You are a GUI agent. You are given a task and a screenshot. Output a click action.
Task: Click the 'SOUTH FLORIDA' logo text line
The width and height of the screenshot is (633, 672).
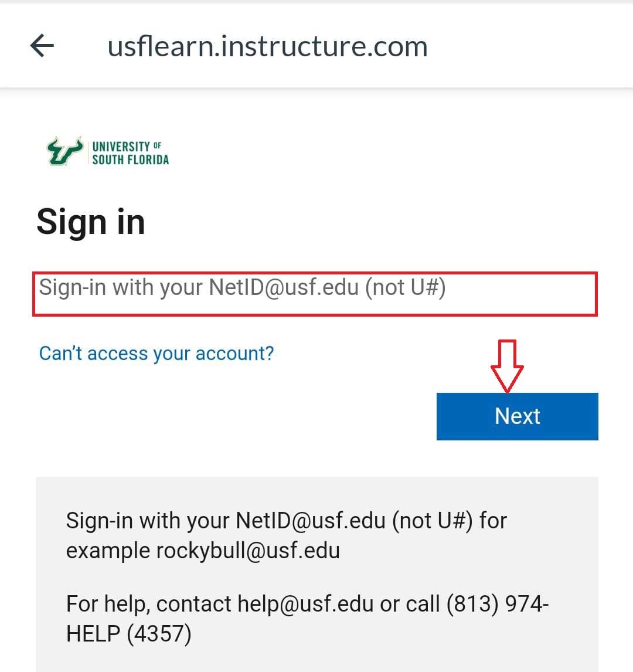coord(130,159)
